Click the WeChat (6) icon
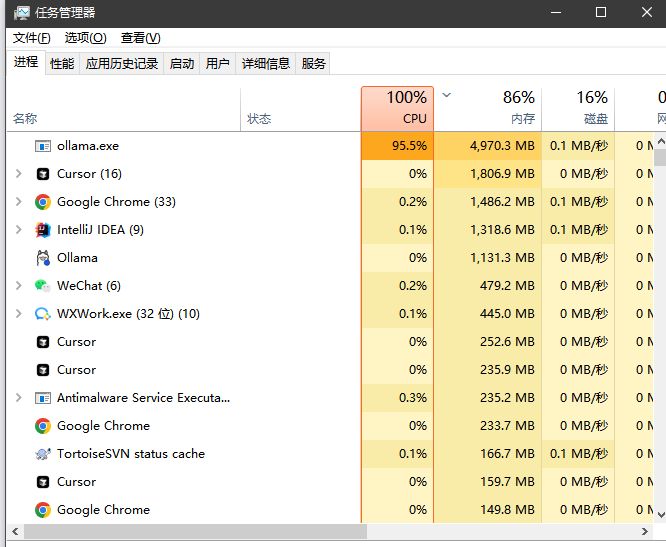This screenshot has height=547, width=666. coord(42,286)
